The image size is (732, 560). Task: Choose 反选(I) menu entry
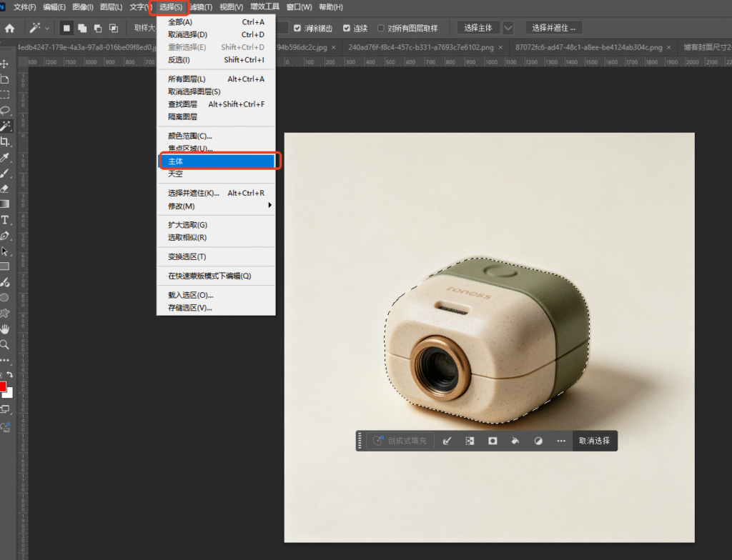coord(216,60)
